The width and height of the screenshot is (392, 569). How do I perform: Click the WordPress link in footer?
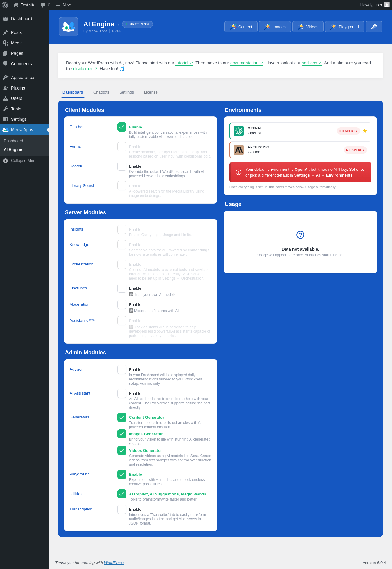click(114, 563)
